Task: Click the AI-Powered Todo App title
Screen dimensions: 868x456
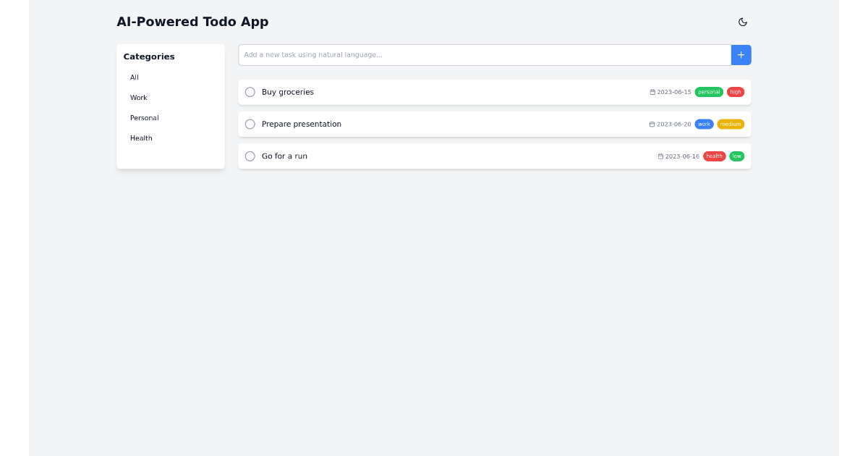Action: [x=192, y=22]
